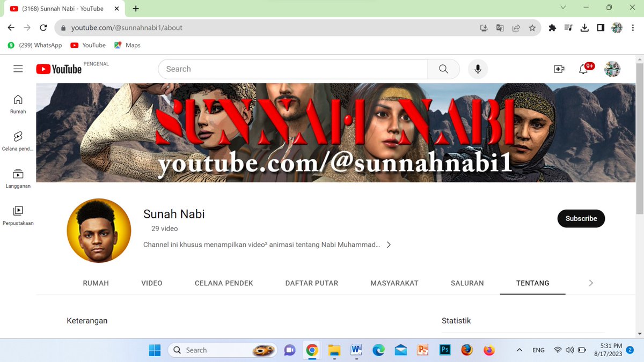
Task: Click the Sunah Nabi channel name
Action: click(x=174, y=214)
